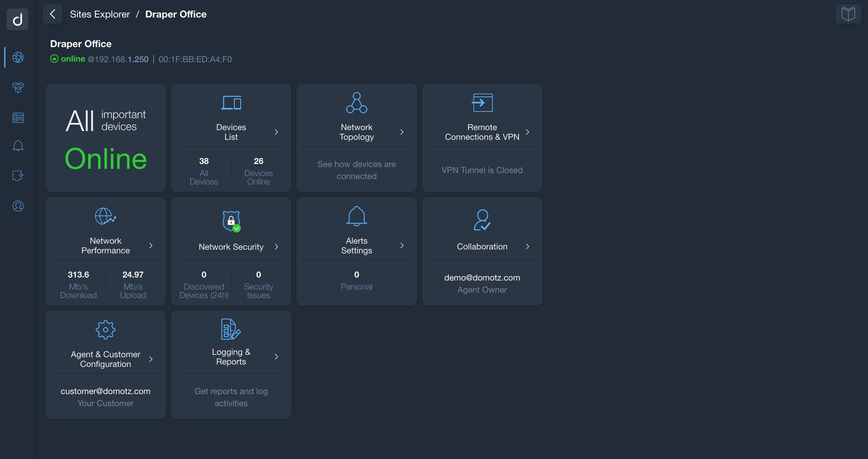Screen dimensions: 868x459
Task: Click the back arrow next to Sites Explorer
Action: (52, 14)
